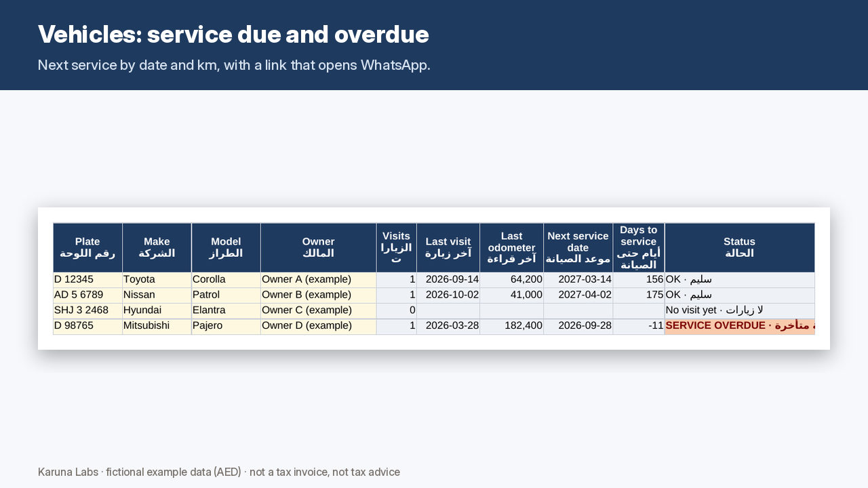
Task: Select odometer value 41,000
Action: [511, 296]
